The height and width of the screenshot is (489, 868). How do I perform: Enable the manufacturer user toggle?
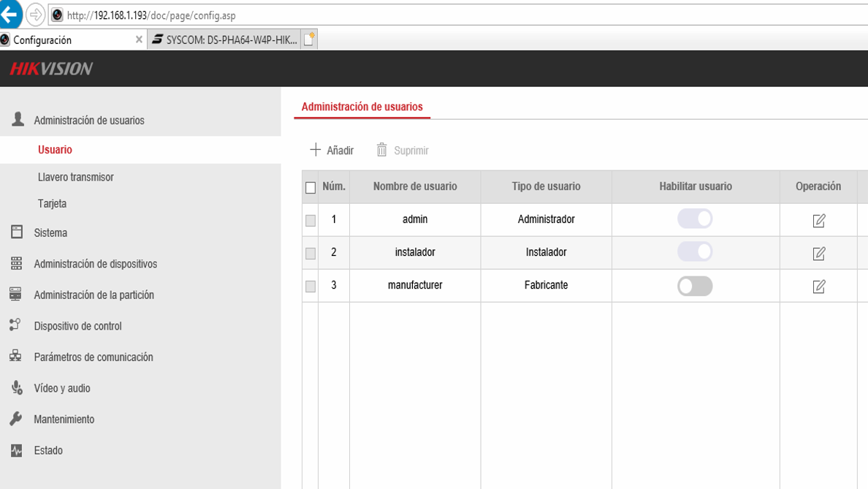tap(695, 286)
